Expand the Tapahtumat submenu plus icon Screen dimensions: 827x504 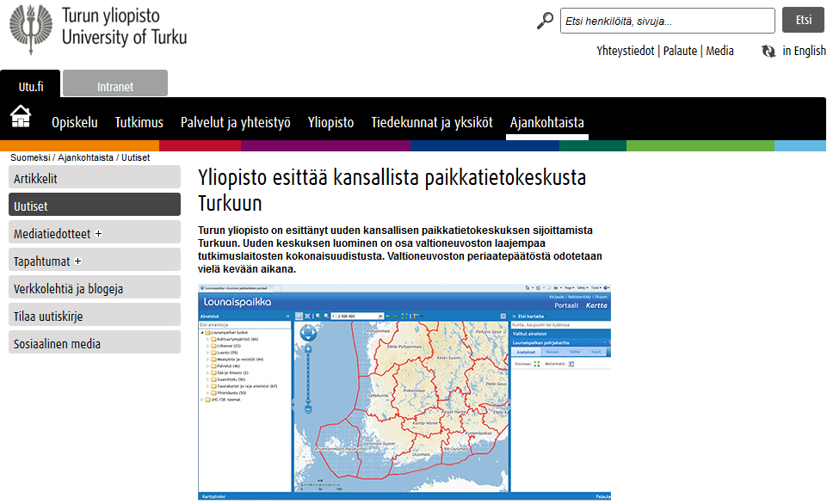(78, 261)
